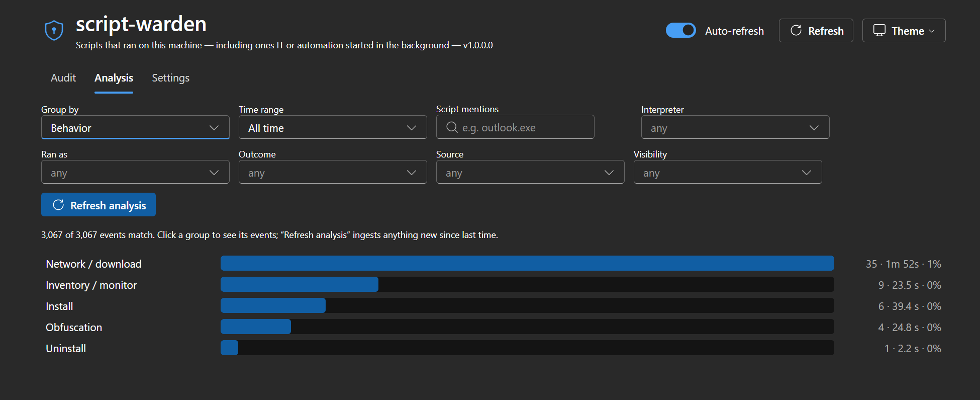Click the monitor icon in Theme button
The image size is (980, 400).
879,31
